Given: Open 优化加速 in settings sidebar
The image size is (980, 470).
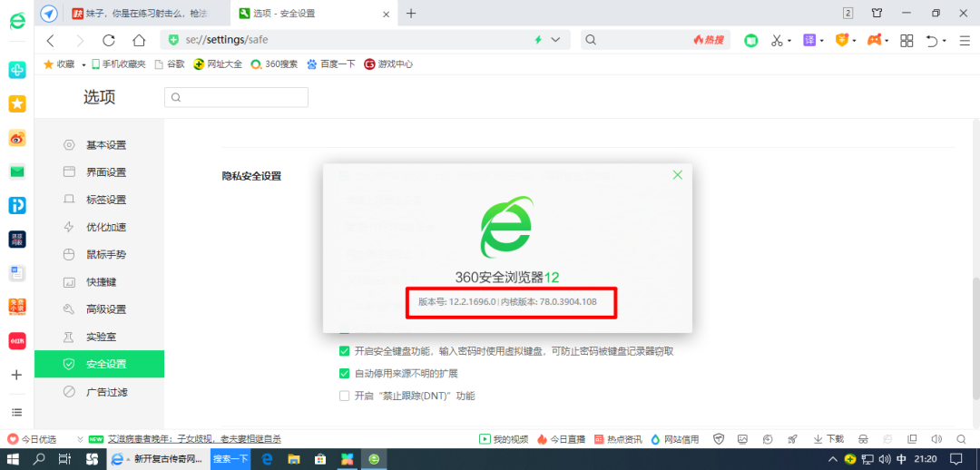Looking at the screenshot, I should pyautogui.click(x=100, y=228).
